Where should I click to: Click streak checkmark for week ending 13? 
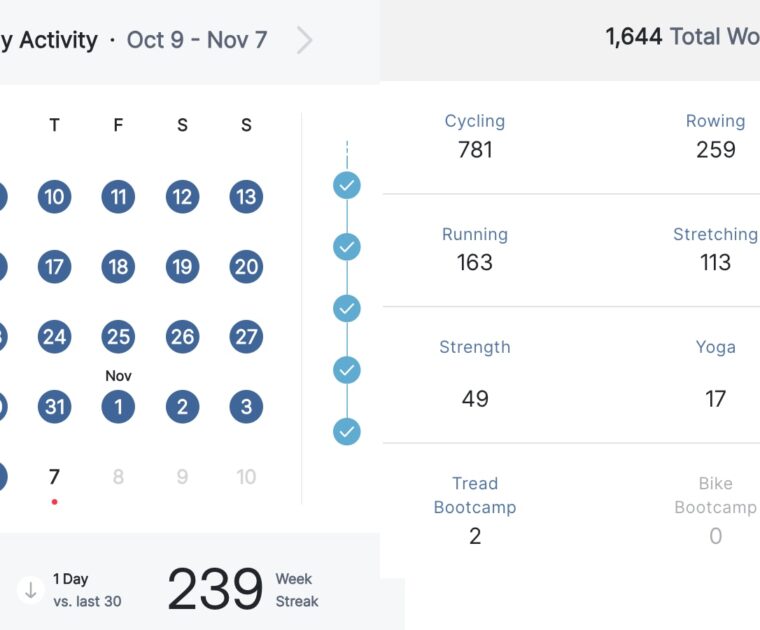click(x=347, y=185)
